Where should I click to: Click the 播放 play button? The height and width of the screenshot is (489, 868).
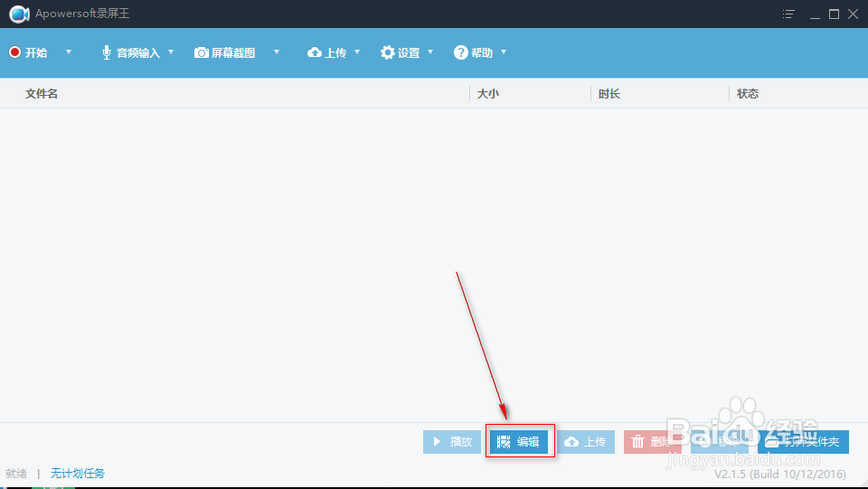452,441
